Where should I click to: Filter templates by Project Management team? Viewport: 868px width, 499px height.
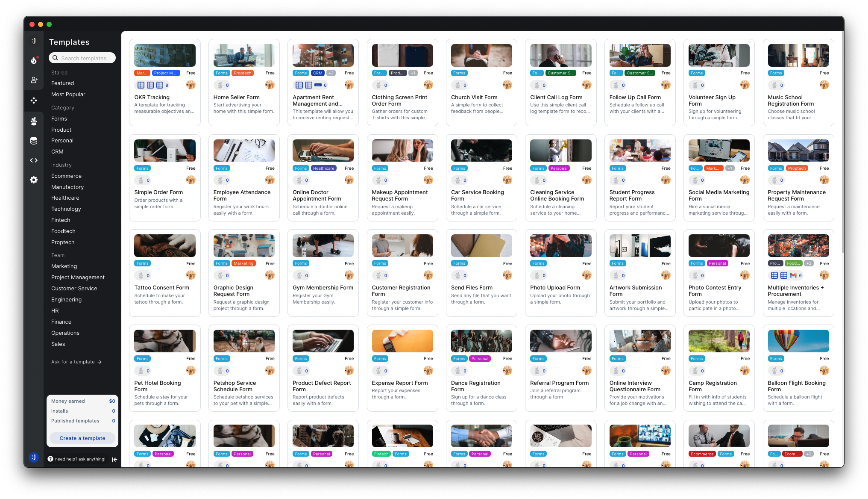pyautogui.click(x=78, y=278)
